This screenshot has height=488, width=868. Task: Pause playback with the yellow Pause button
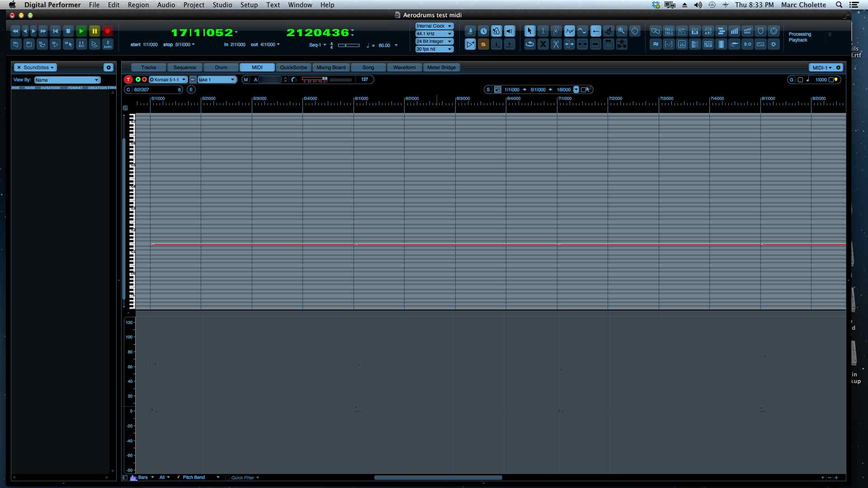tap(94, 31)
